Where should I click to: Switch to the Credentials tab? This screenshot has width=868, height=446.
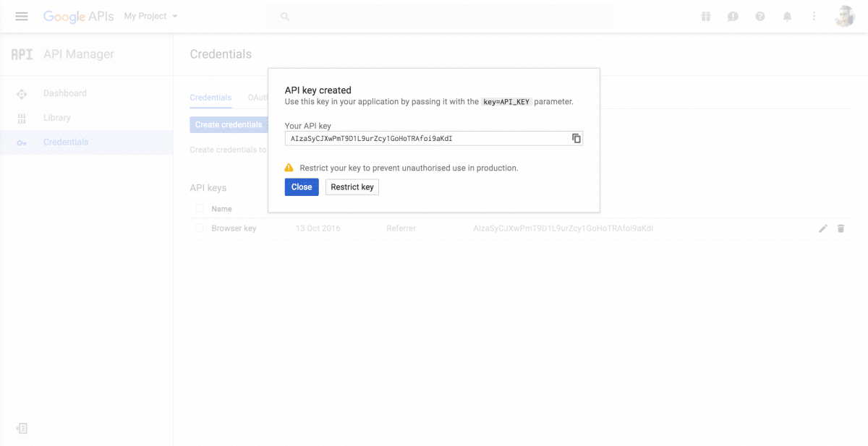coord(210,97)
